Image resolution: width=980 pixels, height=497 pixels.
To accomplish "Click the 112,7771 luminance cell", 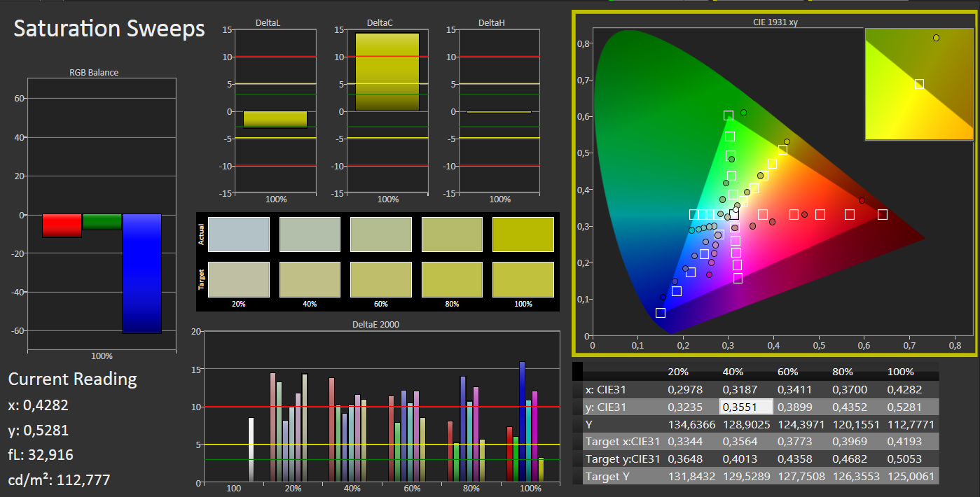I will tap(910, 424).
